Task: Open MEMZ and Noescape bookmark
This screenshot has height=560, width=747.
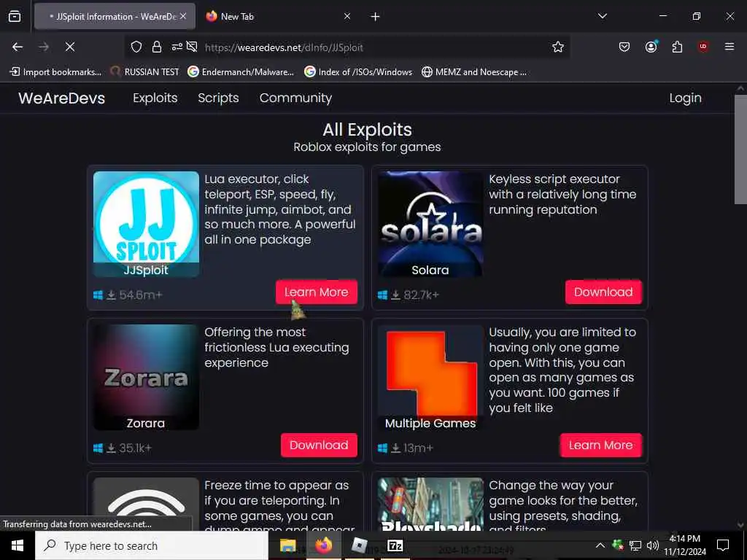Action: point(474,72)
